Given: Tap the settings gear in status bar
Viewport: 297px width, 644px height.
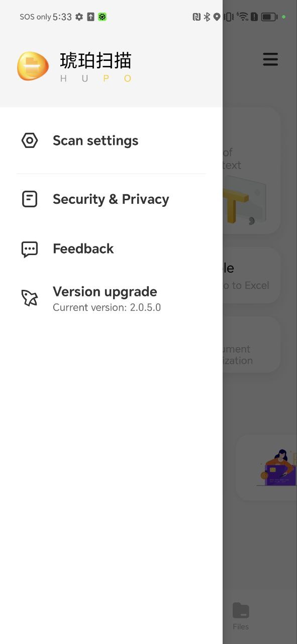Looking at the screenshot, I should (x=79, y=17).
